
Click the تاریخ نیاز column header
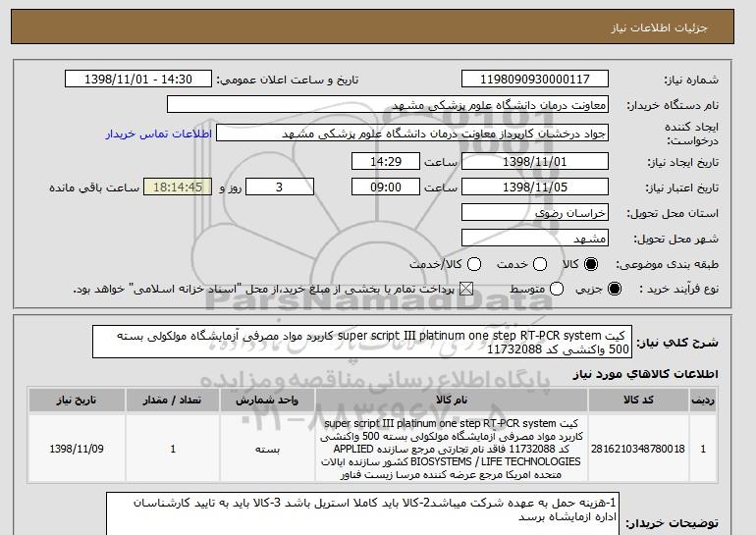point(77,401)
